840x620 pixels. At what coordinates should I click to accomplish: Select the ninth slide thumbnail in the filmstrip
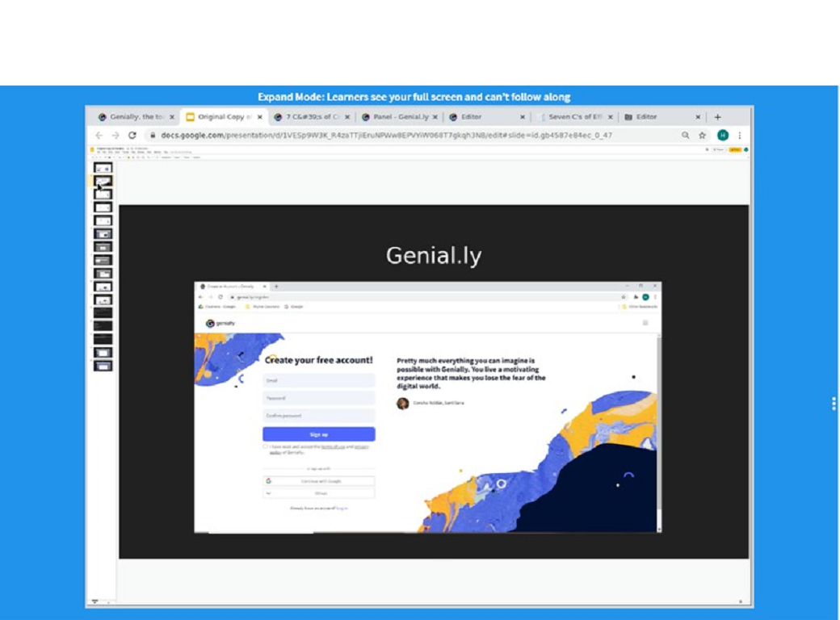pos(103,274)
